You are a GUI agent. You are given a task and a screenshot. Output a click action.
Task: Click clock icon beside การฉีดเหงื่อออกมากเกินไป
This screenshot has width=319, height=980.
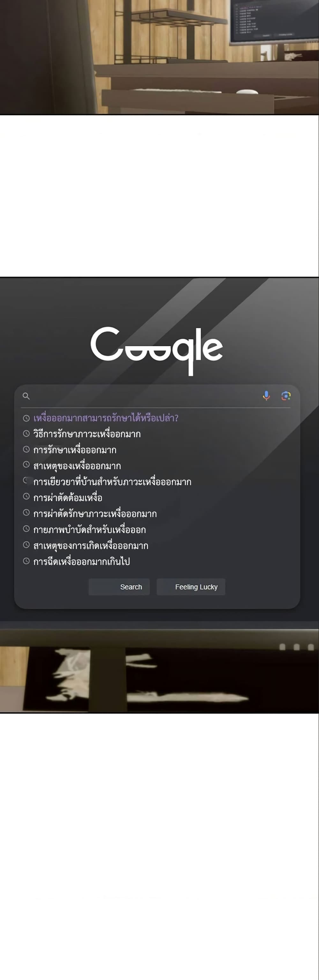point(26,561)
